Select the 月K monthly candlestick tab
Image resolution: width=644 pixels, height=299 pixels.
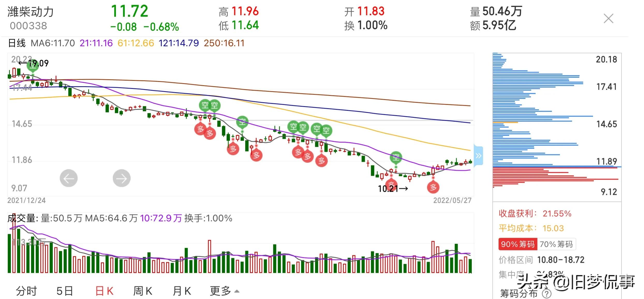coord(182,291)
